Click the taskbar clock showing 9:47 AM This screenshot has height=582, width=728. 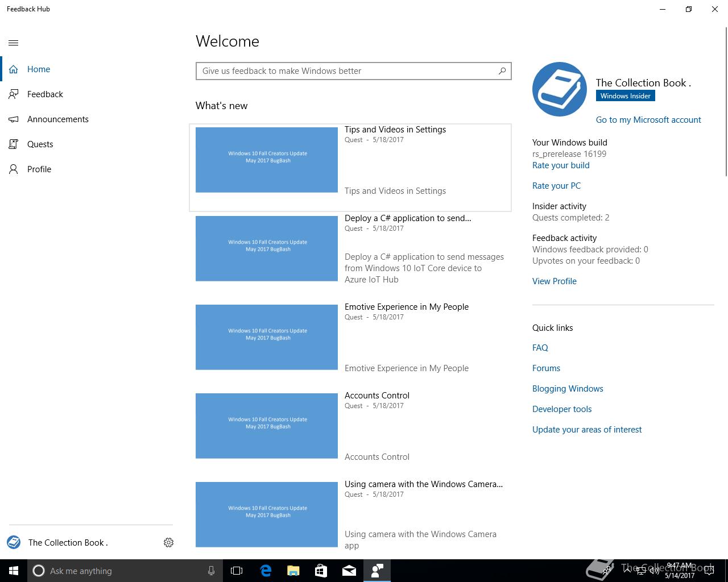(680, 571)
